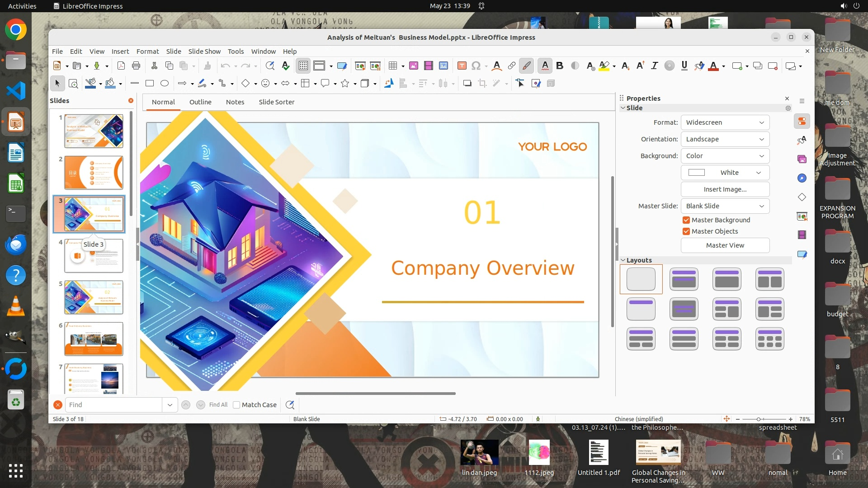This screenshot has width=868, height=488.
Task: Click the Bold formatting icon
Action: [560, 66]
